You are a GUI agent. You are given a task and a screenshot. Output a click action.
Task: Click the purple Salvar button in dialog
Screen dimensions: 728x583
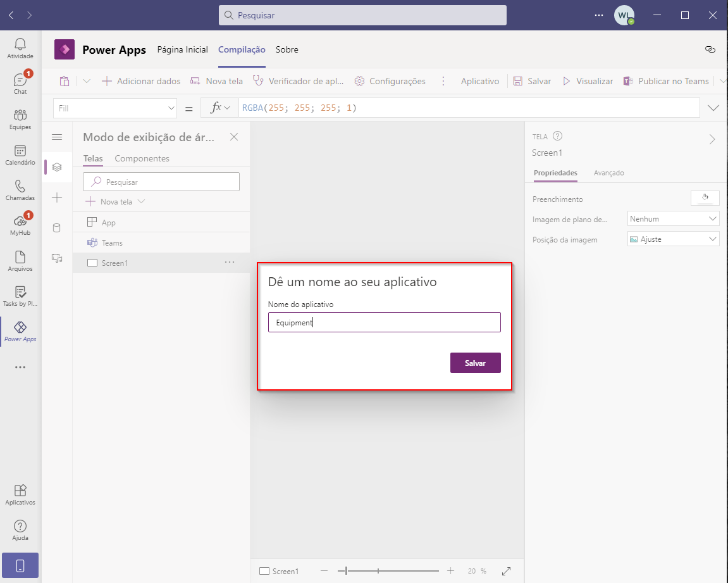point(476,363)
